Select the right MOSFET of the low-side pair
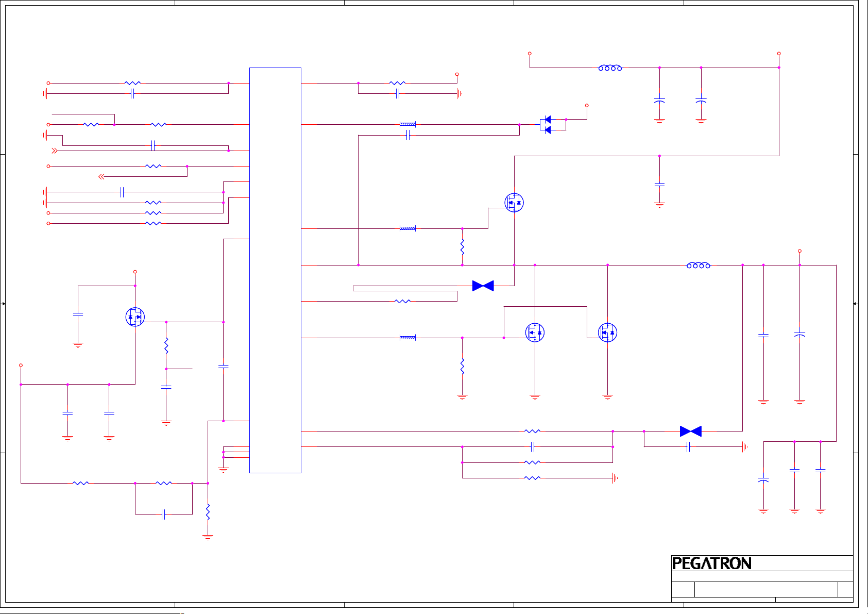868x614 pixels. [x=607, y=333]
